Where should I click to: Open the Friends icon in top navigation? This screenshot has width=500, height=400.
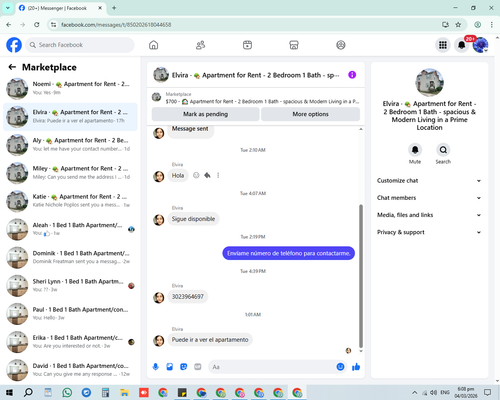(x=200, y=45)
